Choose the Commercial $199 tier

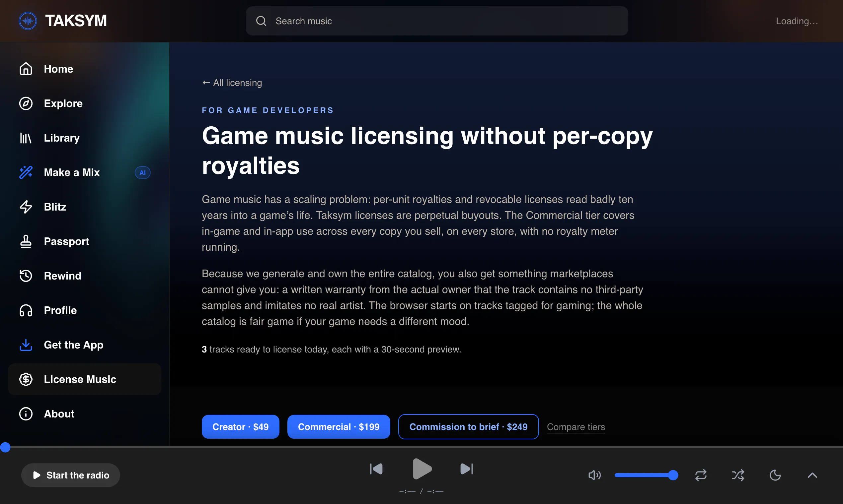point(339,427)
